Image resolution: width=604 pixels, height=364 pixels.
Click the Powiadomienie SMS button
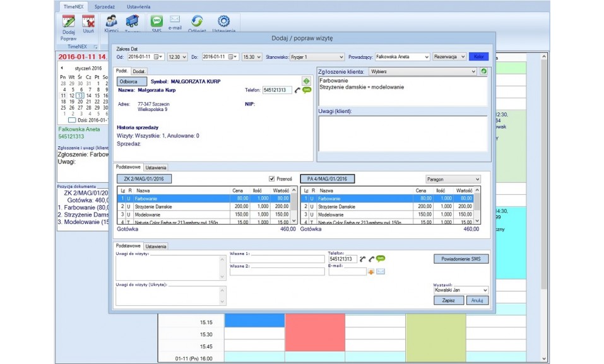(461, 259)
